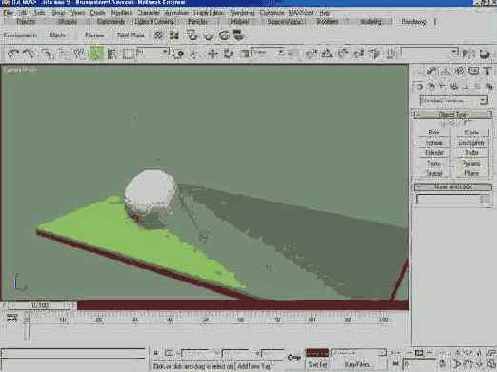Click the Bind to Space Warp icon
The height and width of the screenshot is (372, 497).
(x=79, y=53)
